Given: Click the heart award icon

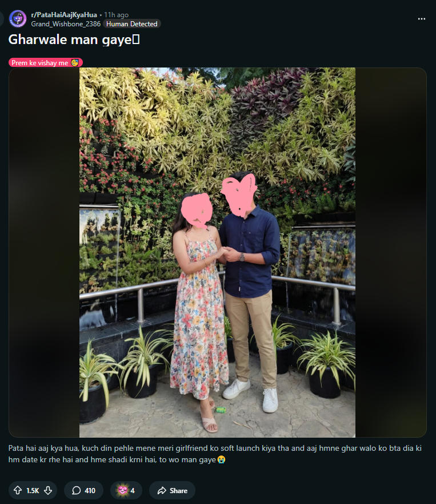Looking at the screenshot, I should pyautogui.click(x=123, y=490).
